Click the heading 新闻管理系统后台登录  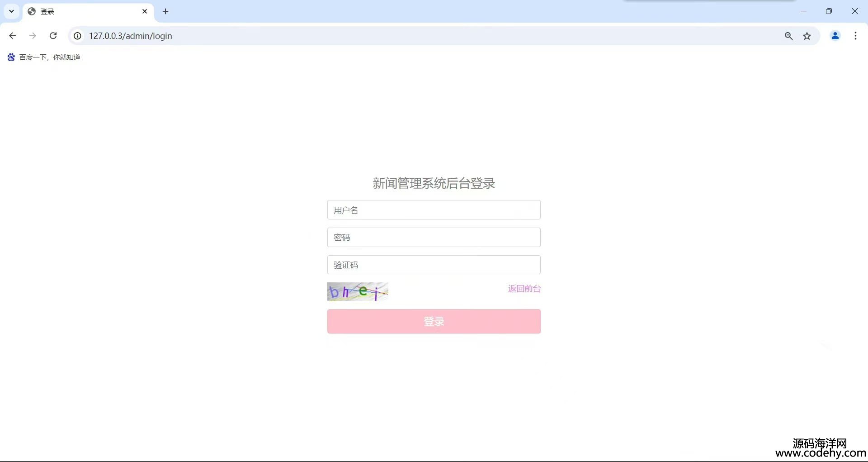tap(434, 183)
